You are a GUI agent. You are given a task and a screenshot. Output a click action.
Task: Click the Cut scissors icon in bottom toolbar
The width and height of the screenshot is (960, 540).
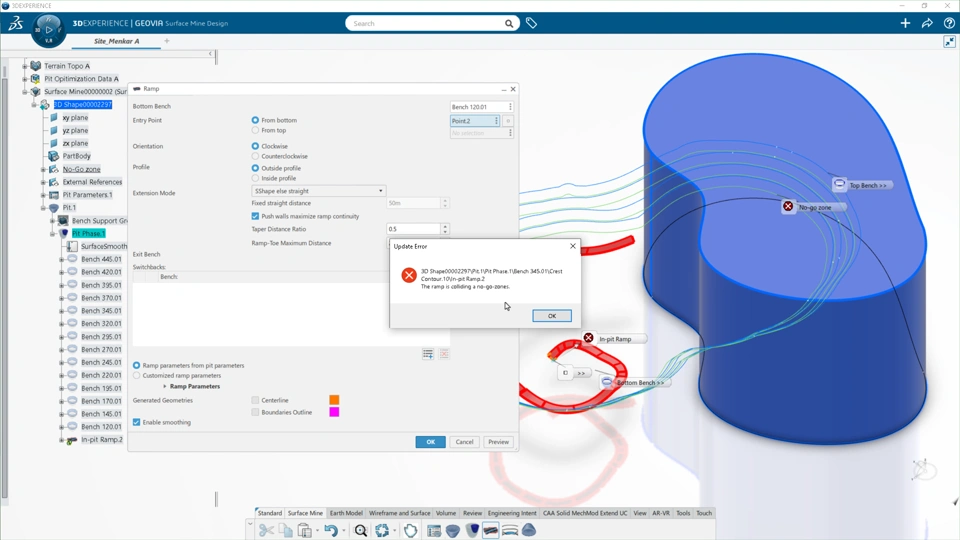point(266,530)
